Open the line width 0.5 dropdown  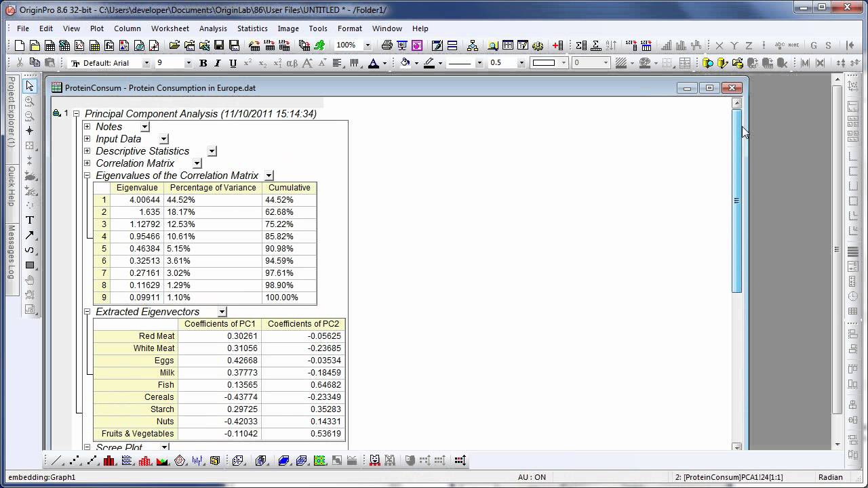521,63
